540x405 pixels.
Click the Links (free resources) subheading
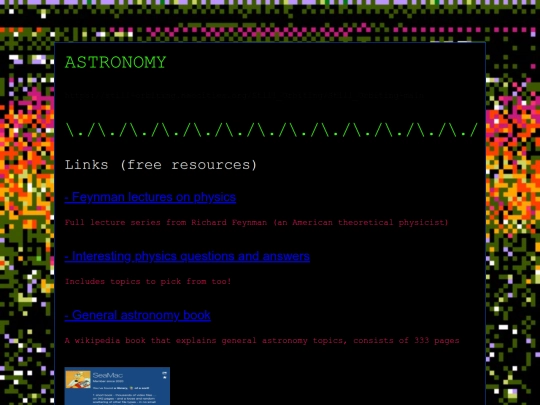161,165
